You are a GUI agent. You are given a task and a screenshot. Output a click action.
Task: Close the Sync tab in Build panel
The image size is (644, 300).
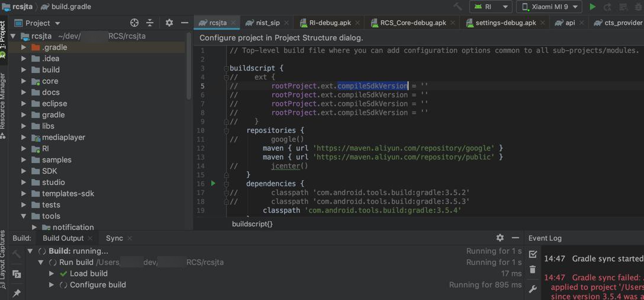130,238
